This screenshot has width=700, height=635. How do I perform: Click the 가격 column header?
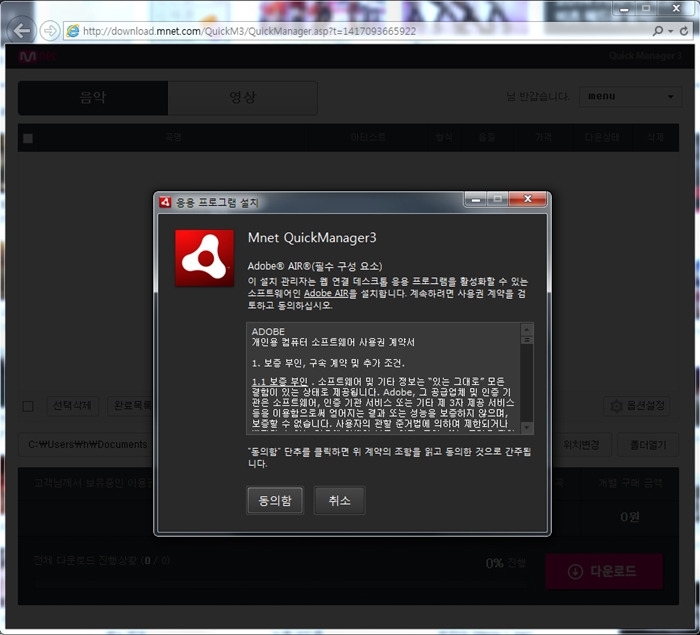543,138
